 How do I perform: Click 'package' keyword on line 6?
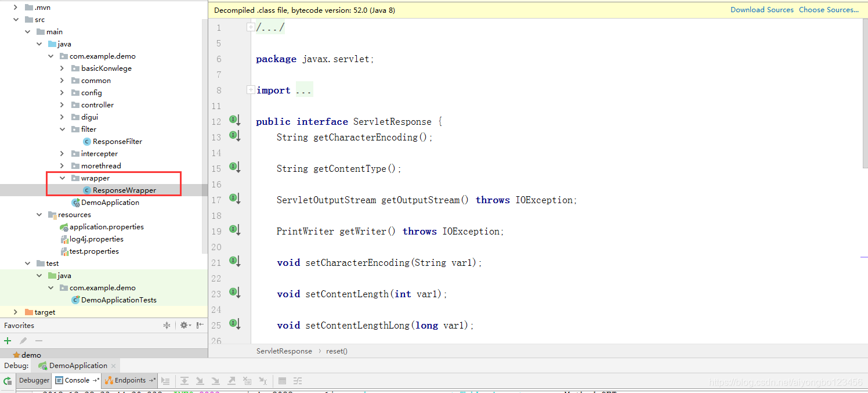276,59
